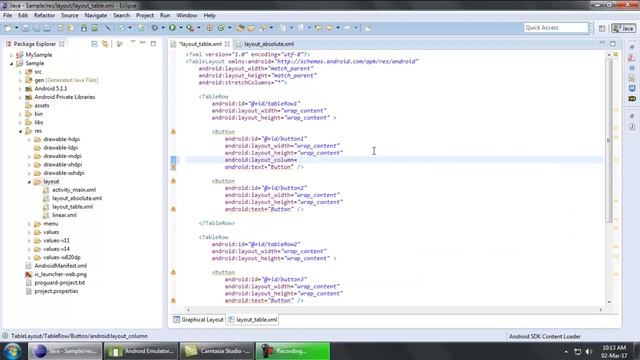Maximize the Package Explorer view

click(153, 43)
